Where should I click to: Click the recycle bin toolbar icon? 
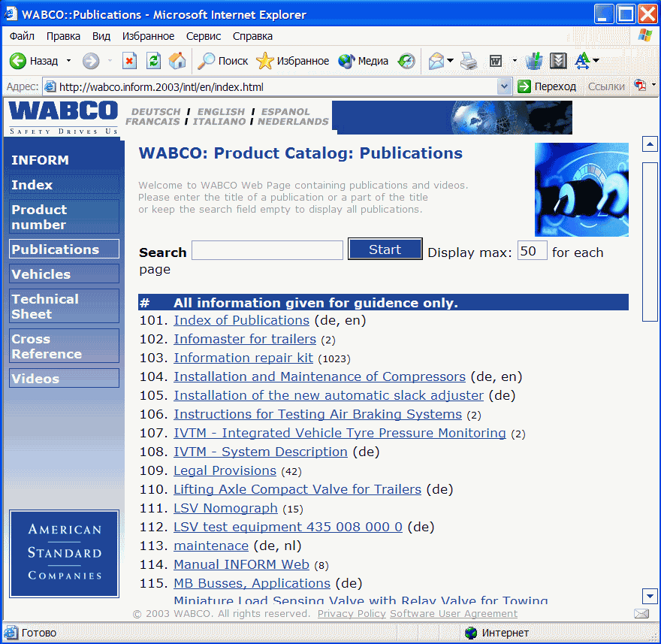534,61
